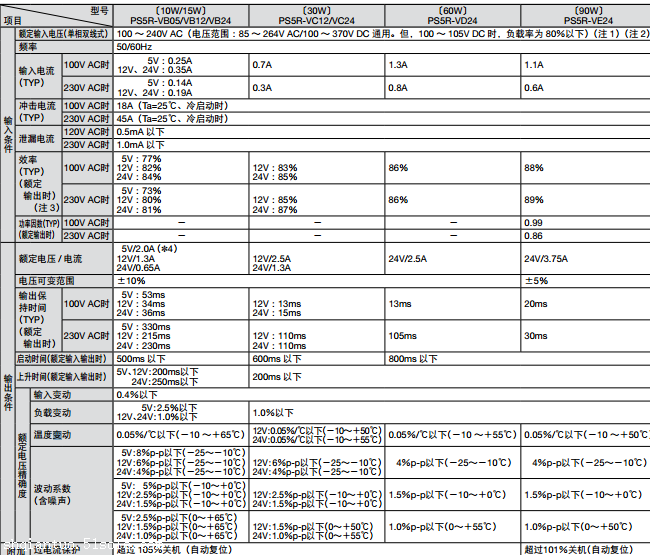Select the 1.3A input current cell
The height and width of the screenshot is (555, 650).
pyautogui.click(x=452, y=65)
